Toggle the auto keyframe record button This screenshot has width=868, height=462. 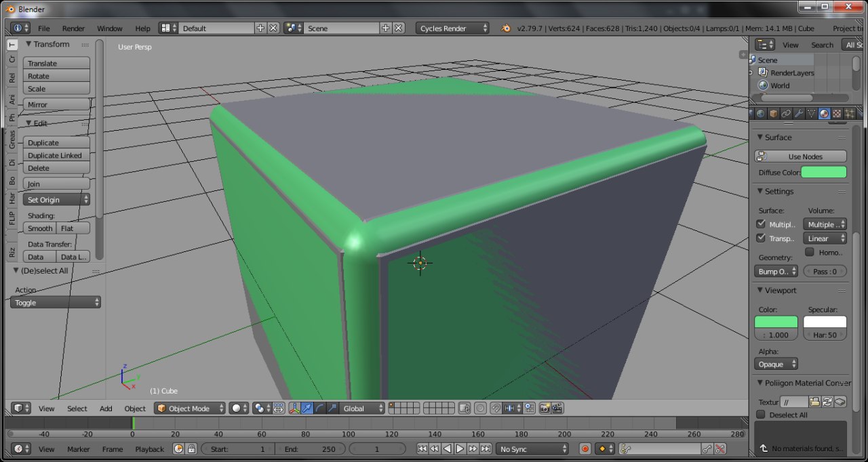click(585, 448)
